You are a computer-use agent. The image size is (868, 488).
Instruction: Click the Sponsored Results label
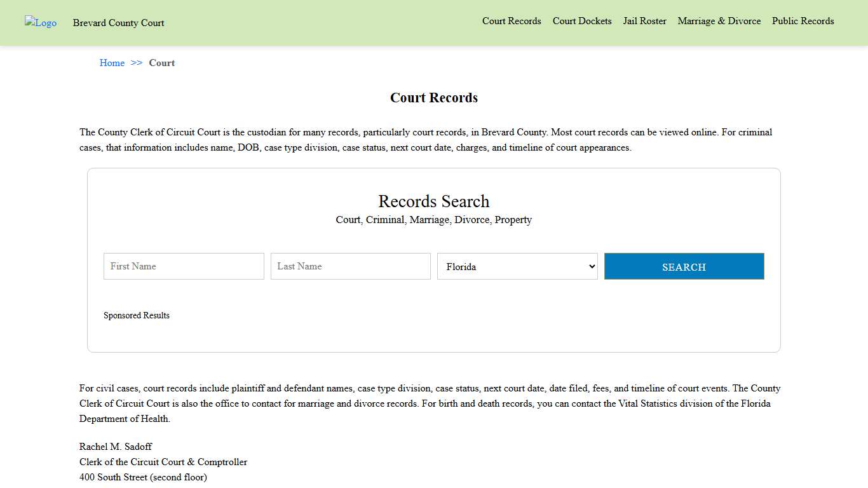coord(137,315)
